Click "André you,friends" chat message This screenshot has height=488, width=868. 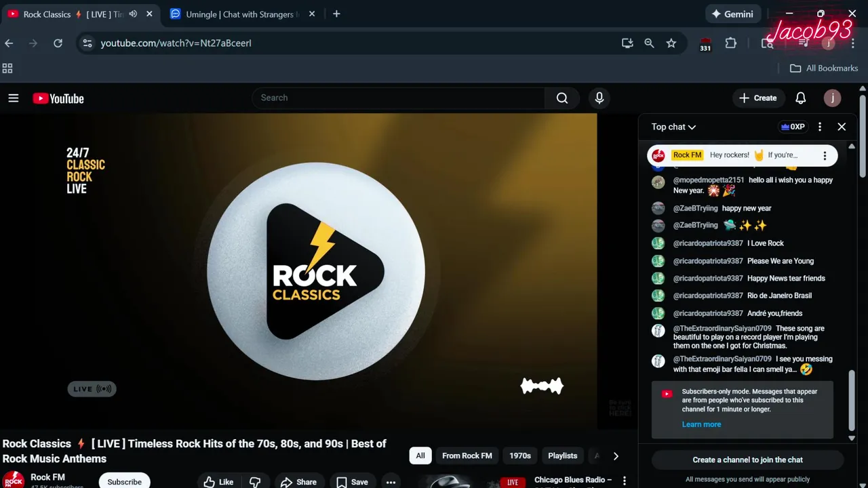[x=774, y=313]
